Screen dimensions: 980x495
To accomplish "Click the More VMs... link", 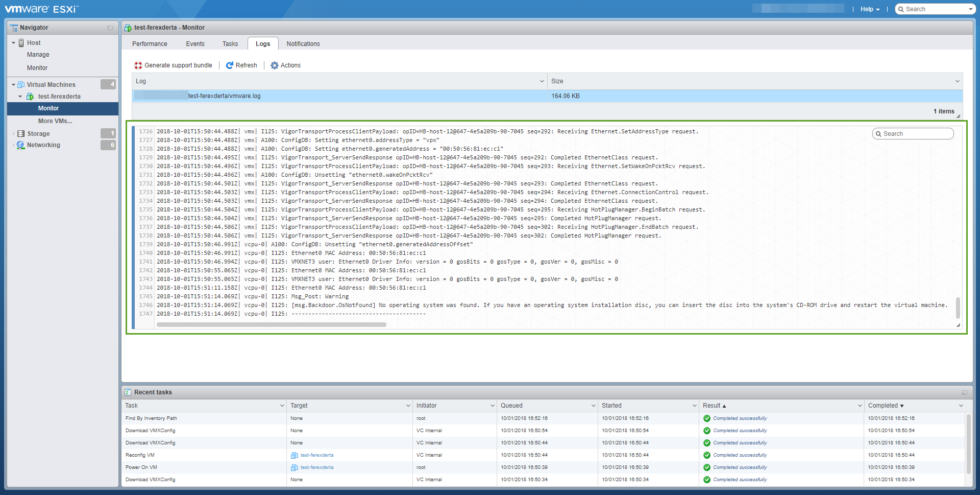I will coord(55,121).
